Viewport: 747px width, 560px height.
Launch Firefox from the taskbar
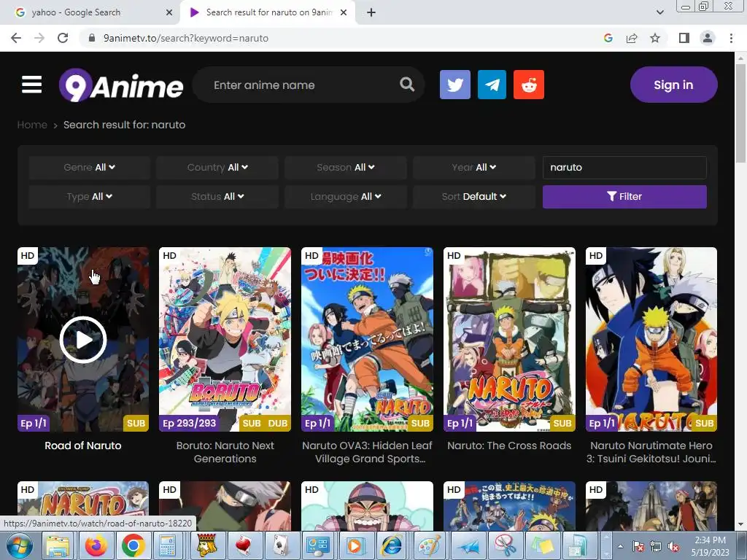[96, 546]
